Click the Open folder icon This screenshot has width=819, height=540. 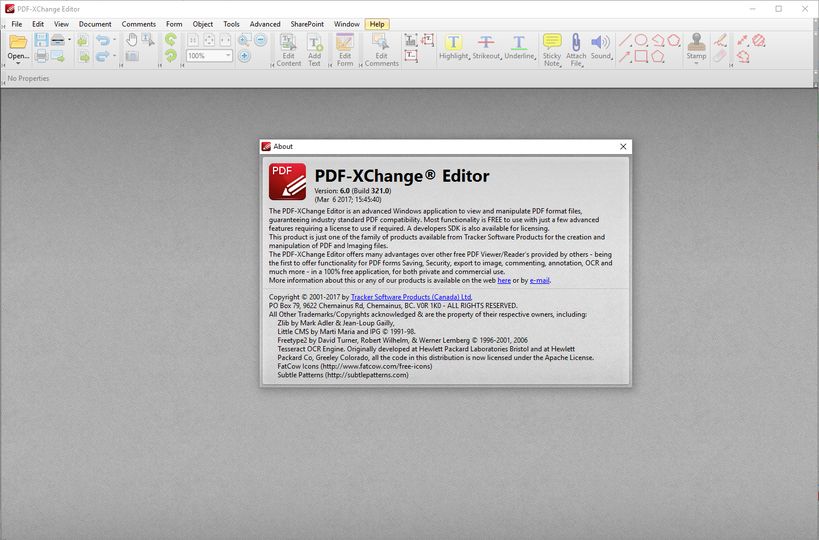point(18,42)
